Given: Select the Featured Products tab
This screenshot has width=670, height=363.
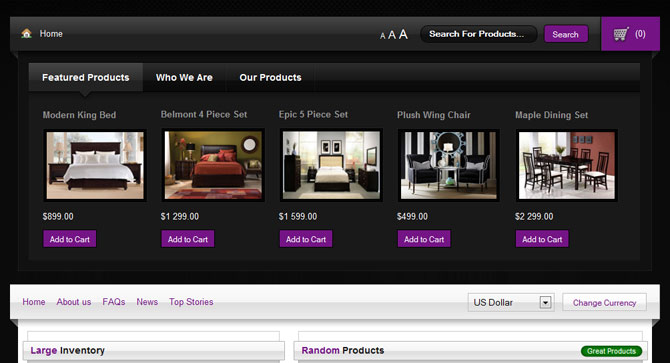Looking at the screenshot, I should click(x=85, y=77).
